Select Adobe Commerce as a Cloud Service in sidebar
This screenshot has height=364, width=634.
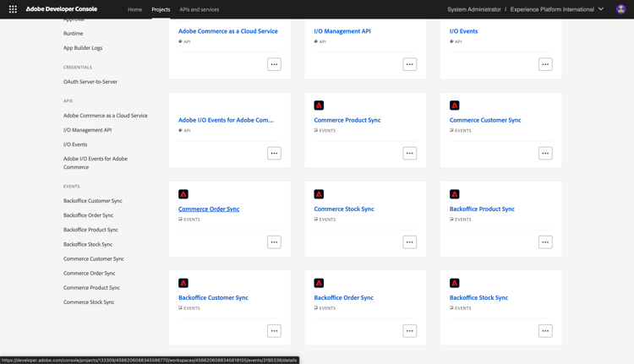tap(105, 116)
